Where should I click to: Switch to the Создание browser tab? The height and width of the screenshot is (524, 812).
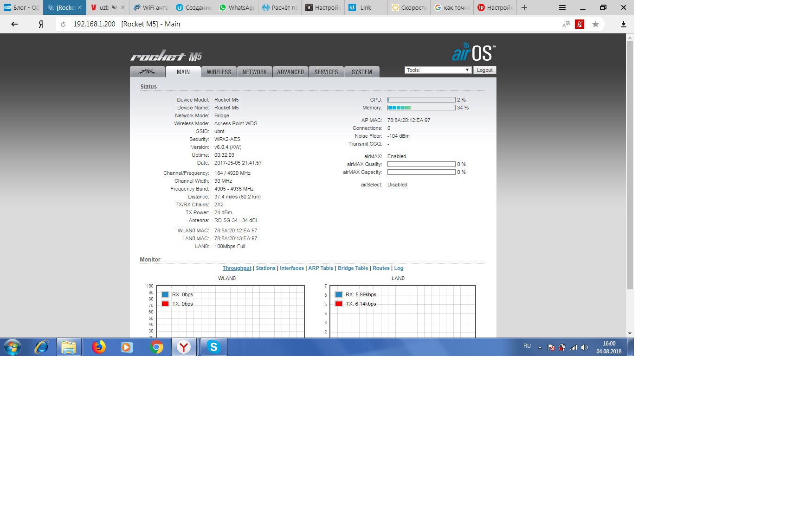point(193,7)
